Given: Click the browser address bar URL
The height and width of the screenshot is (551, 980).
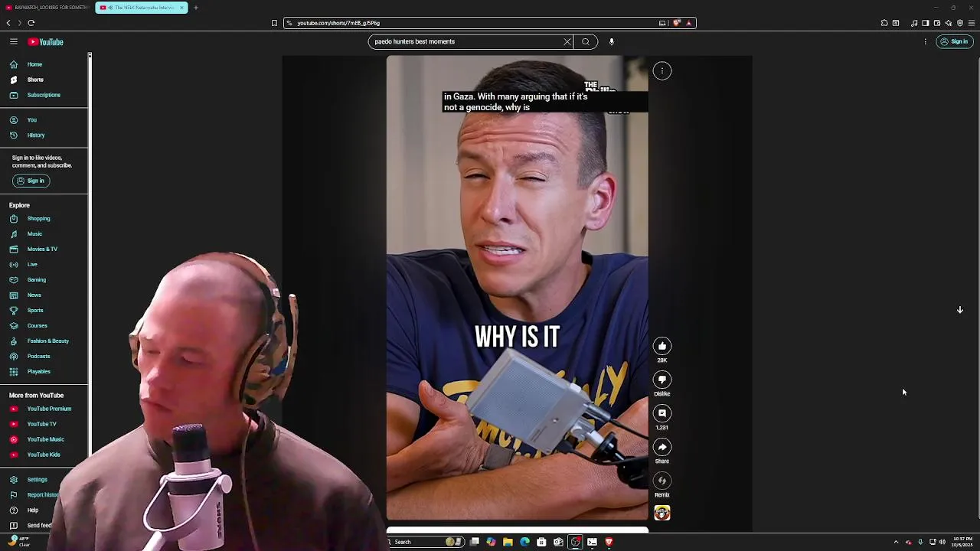Looking at the screenshot, I should click(338, 23).
